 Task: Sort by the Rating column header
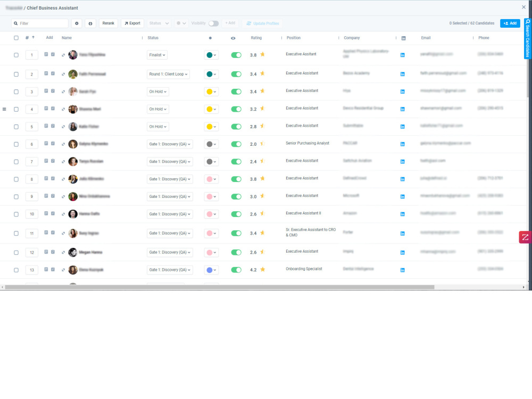(x=256, y=38)
